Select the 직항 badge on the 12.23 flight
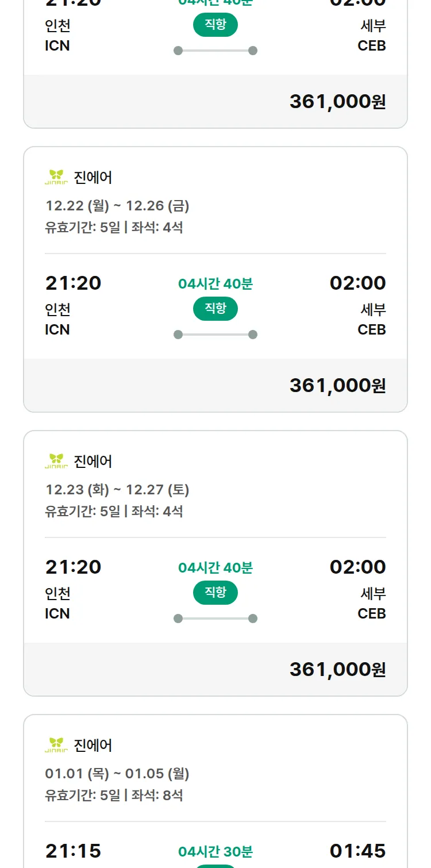This screenshot has height=868, width=431. [x=215, y=593]
